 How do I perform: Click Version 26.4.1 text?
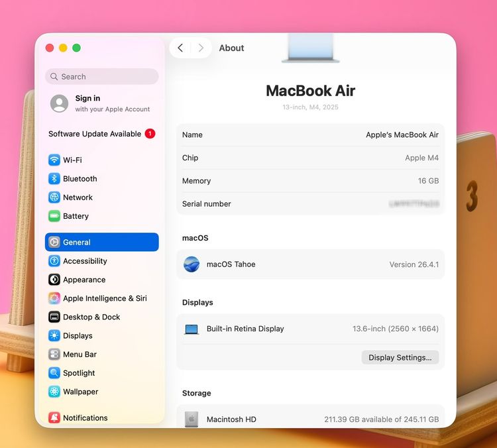(x=414, y=264)
